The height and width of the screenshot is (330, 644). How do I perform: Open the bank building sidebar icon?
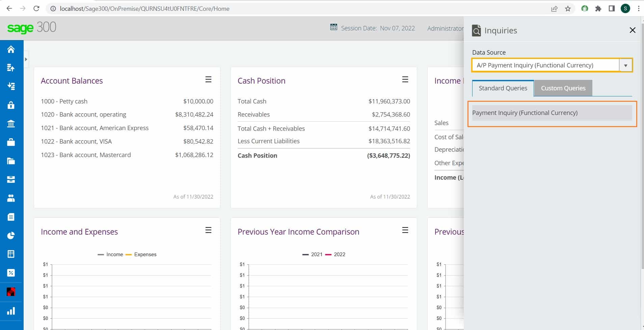tap(11, 124)
